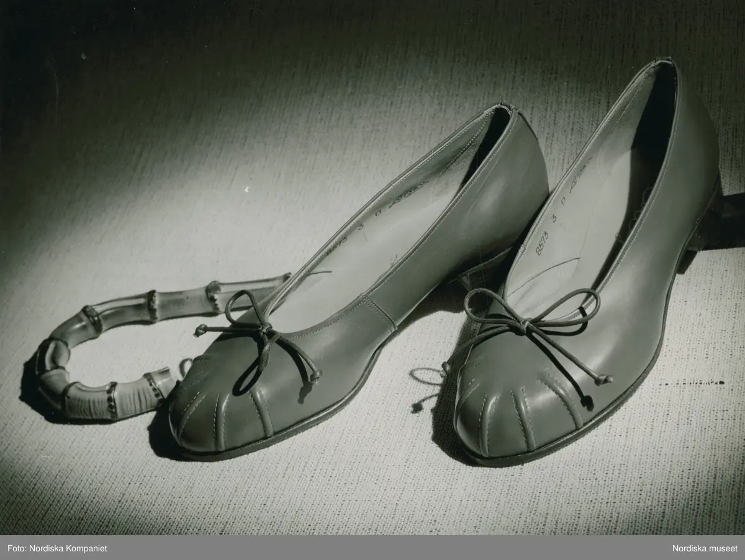Click the 'Nordiska museet' caption text
745x560 pixels.
point(705,548)
